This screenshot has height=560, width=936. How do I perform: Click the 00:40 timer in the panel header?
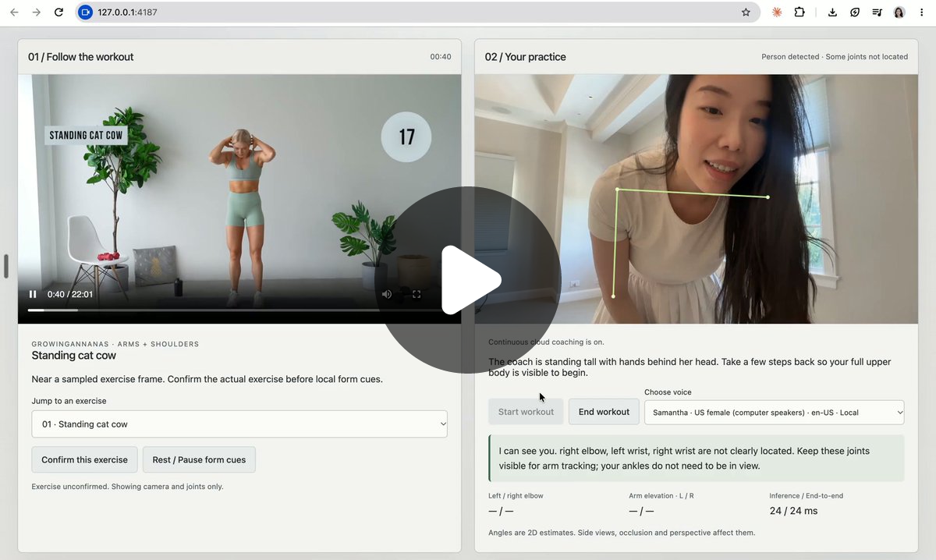(441, 57)
